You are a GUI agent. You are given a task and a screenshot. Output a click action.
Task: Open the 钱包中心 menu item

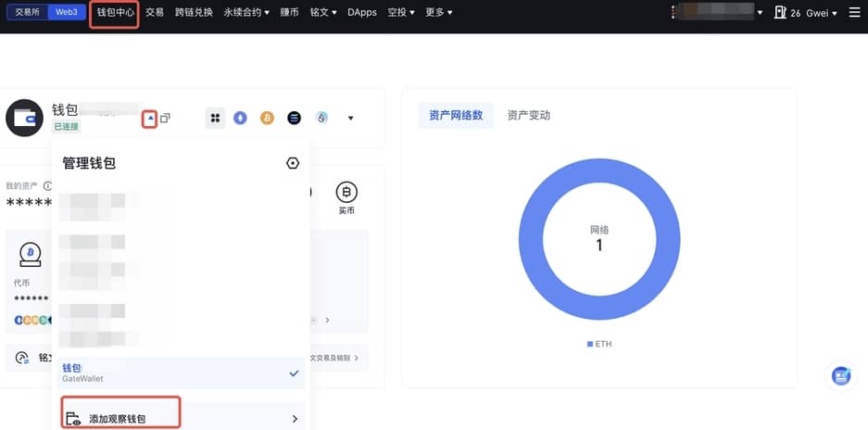[115, 13]
